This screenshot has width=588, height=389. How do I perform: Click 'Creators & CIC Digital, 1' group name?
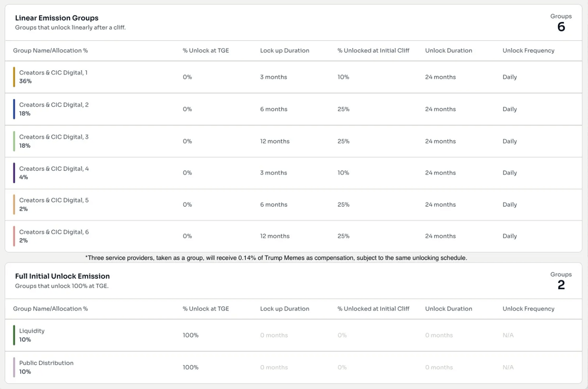click(x=53, y=73)
